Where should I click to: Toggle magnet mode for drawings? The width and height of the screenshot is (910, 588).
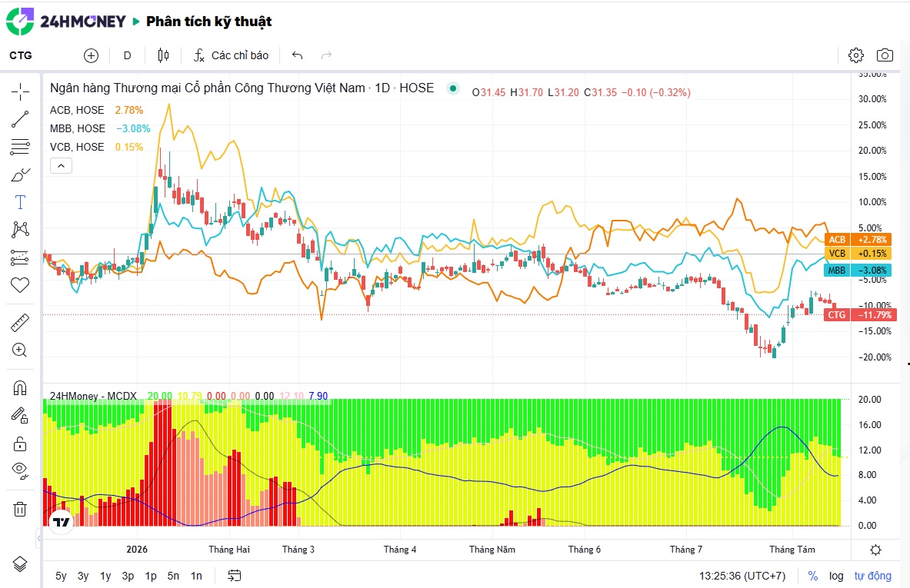click(20, 388)
